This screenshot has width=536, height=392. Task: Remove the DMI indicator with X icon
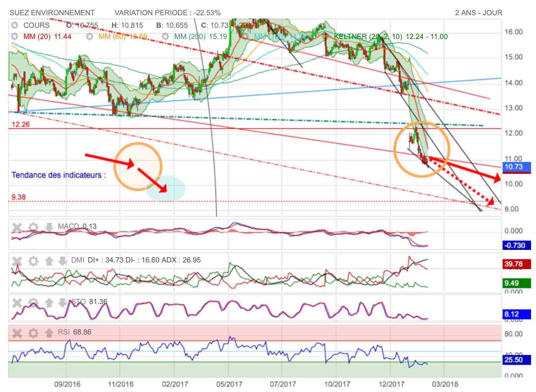[17, 261]
